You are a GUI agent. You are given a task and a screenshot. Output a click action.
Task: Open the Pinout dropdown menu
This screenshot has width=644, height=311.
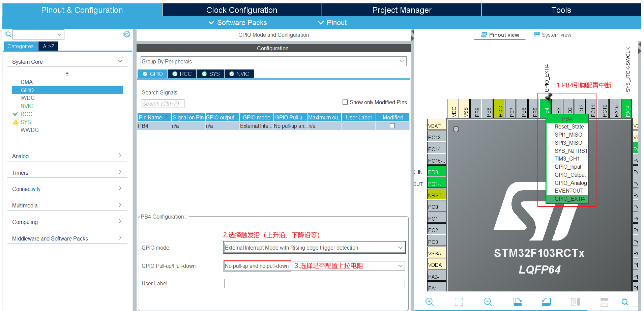coord(332,23)
